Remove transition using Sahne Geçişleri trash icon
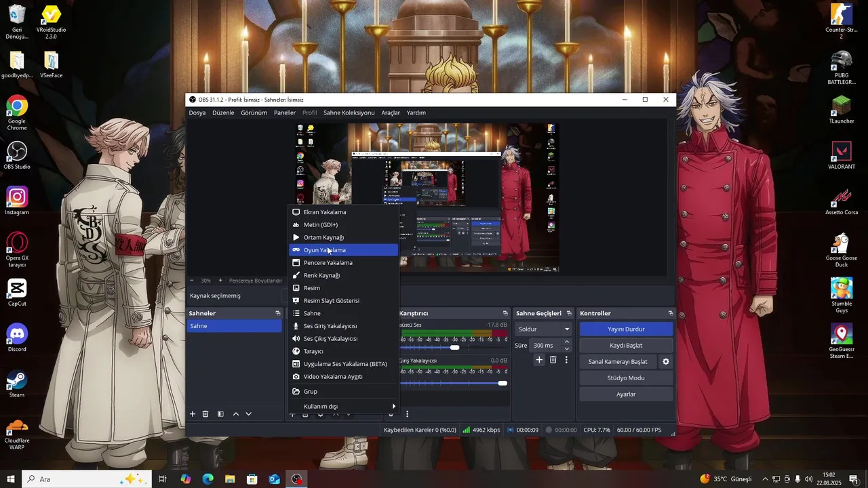 [553, 360]
